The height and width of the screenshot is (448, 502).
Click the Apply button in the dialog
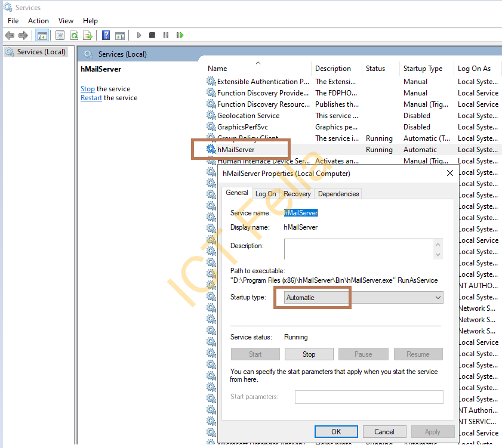(433, 432)
